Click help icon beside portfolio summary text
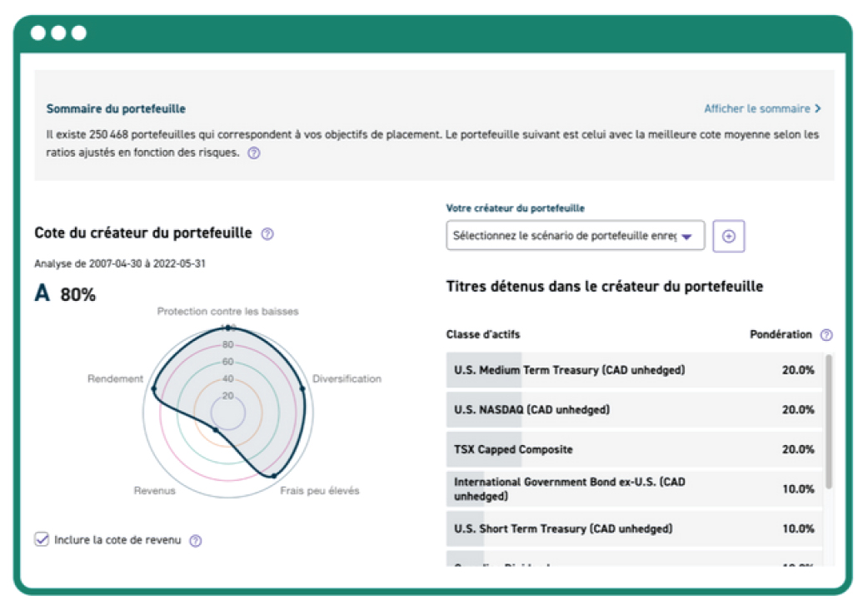 pyautogui.click(x=254, y=153)
